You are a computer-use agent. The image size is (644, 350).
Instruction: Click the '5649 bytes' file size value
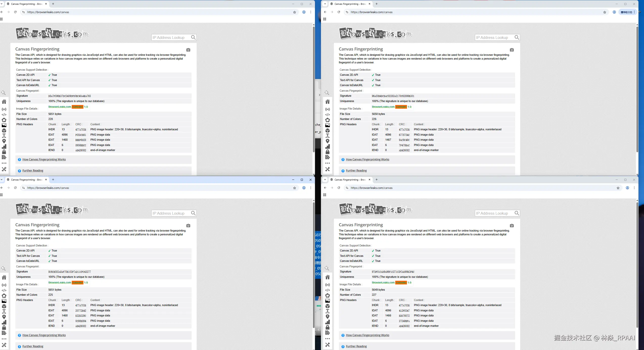378,290
